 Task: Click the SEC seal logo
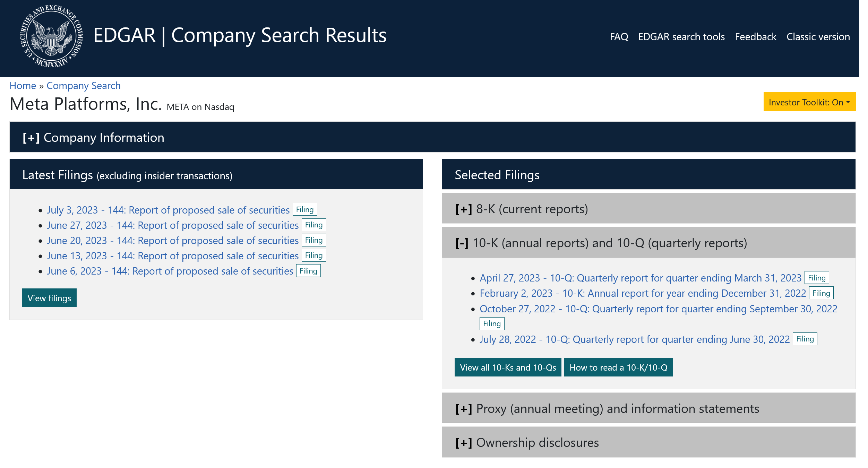click(x=52, y=36)
